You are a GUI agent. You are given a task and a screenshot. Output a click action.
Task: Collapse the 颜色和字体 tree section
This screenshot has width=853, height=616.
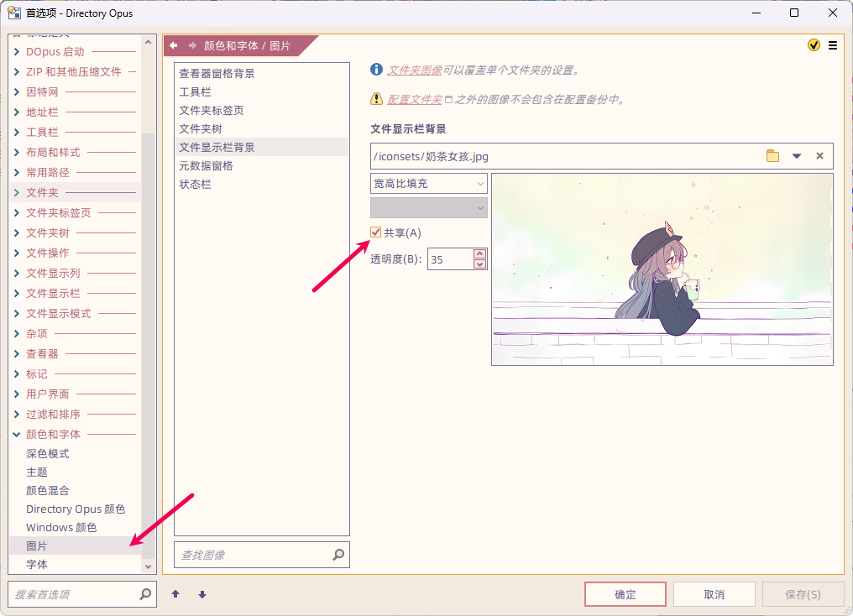click(16, 435)
